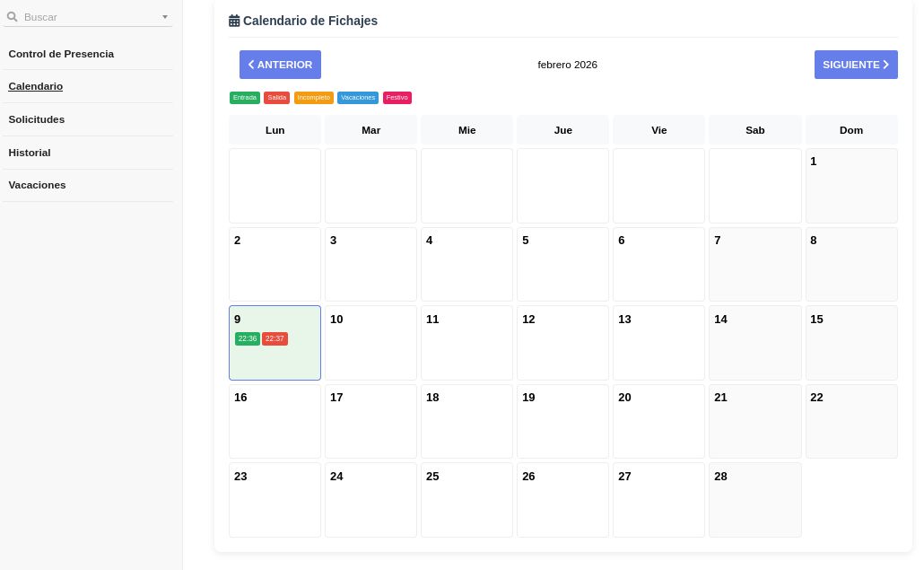924x570 pixels.
Task: Select day 17 in the calendar
Action: tap(370, 421)
